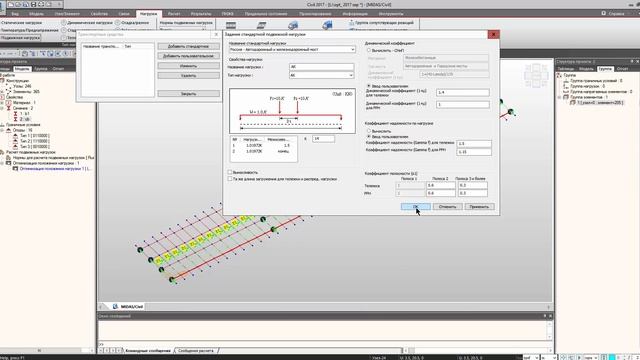Open the Результаты ribbon tab

coord(201,13)
